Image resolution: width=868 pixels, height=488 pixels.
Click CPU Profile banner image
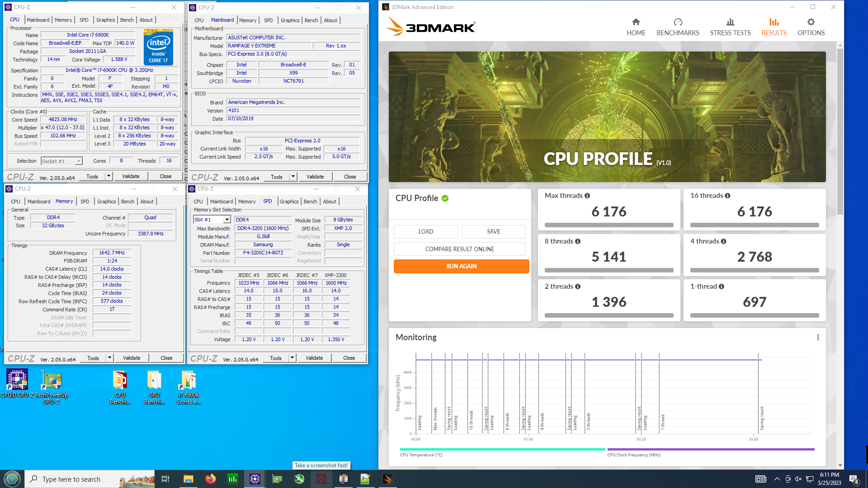tap(607, 117)
